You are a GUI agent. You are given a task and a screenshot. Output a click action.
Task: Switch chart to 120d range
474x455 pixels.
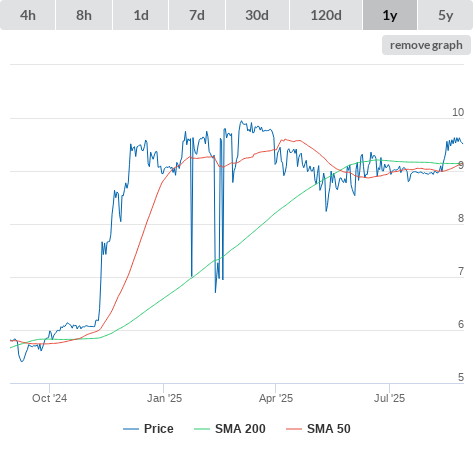pyautogui.click(x=326, y=15)
